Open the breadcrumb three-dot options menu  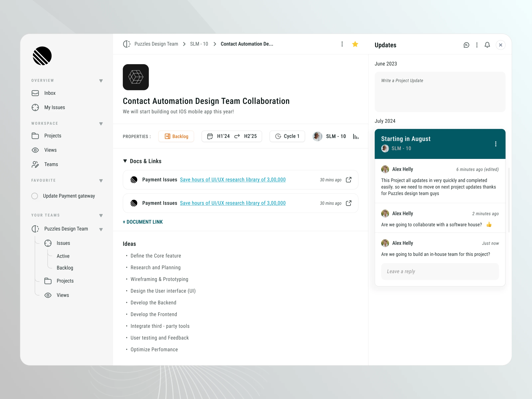click(x=342, y=44)
